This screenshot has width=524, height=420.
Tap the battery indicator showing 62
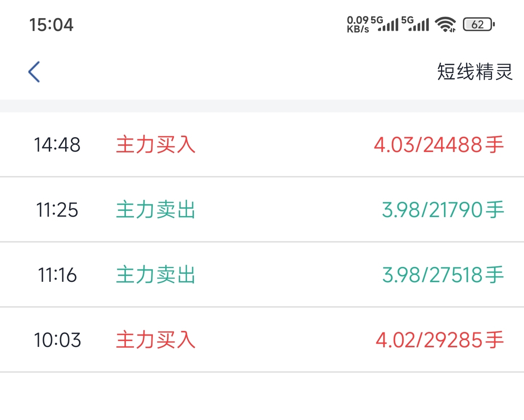479,24
